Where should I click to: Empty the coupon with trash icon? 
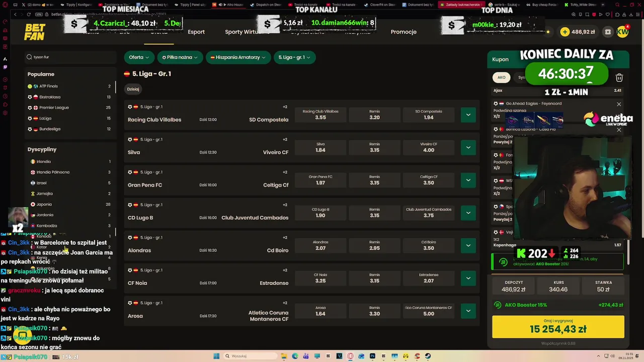pos(619,77)
